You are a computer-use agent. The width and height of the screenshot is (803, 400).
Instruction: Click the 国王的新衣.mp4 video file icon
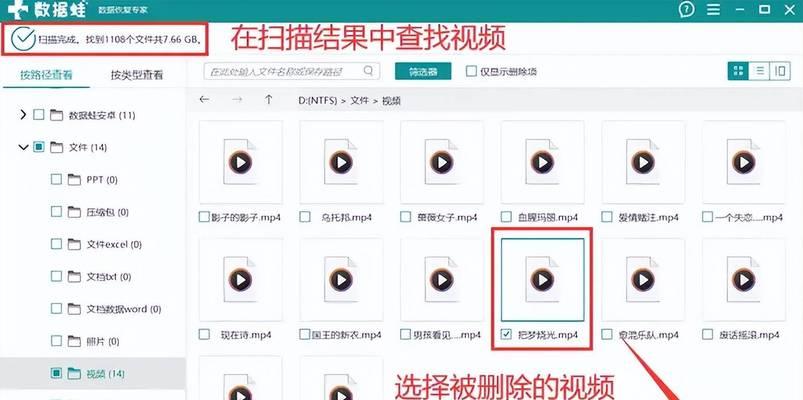[341, 280]
